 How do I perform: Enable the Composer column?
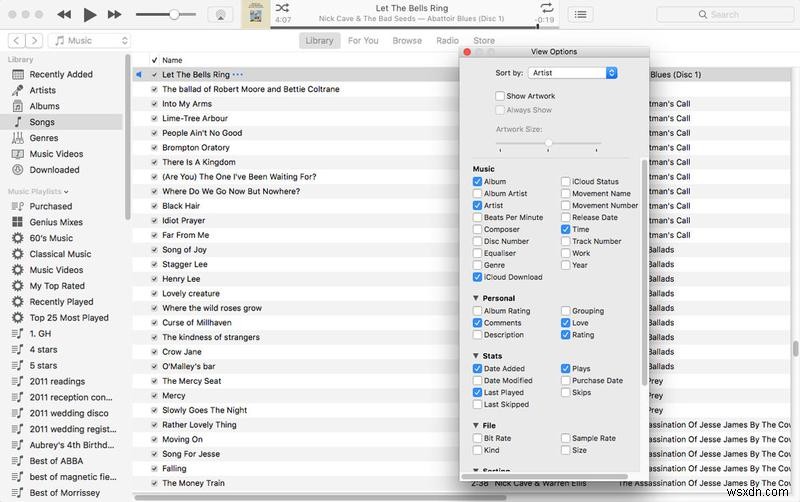478,229
